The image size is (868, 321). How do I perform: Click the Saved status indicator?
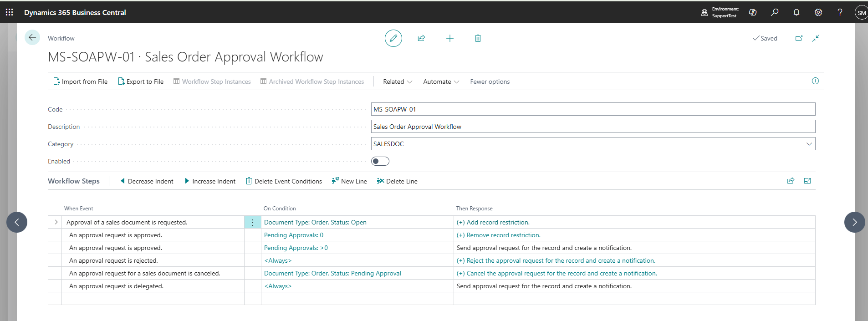click(765, 38)
